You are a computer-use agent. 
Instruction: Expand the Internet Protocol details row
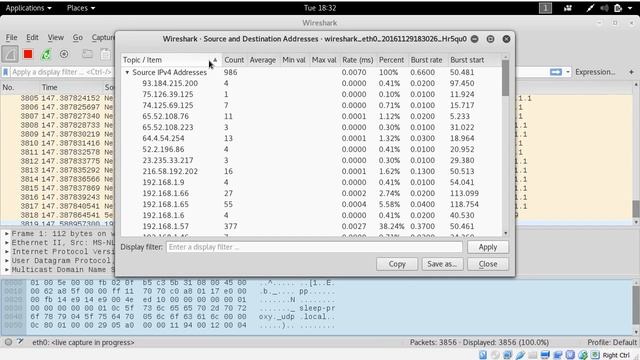point(7,252)
